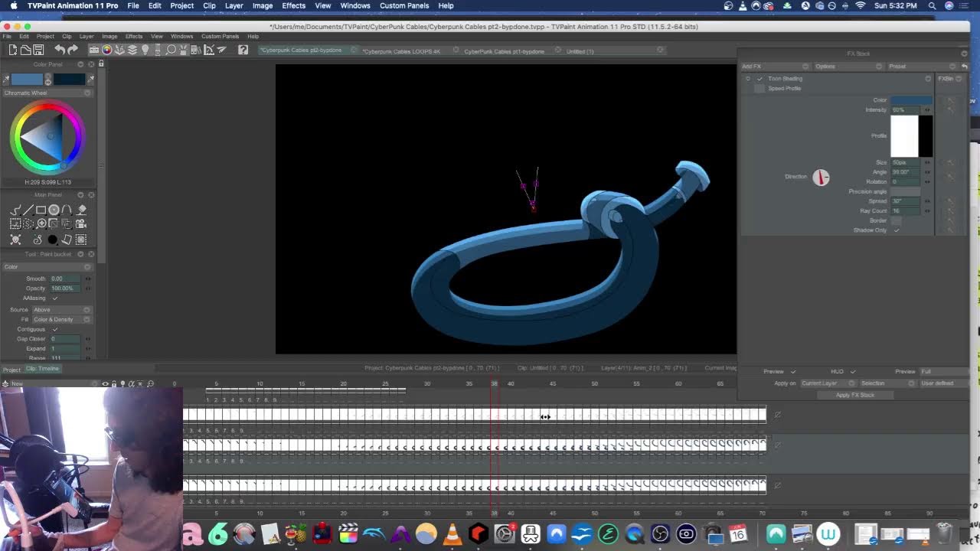
Task: Click the Save project floppy icon
Action: (x=38, y=50)
